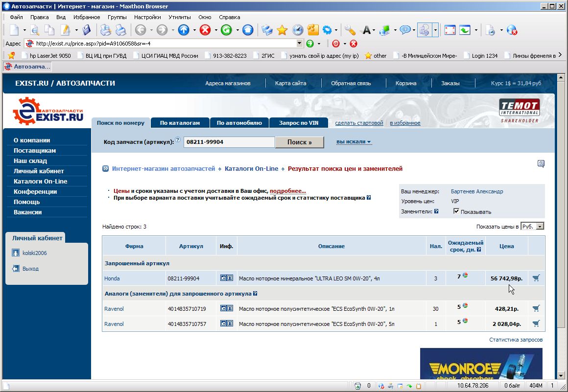Add the Honda oil to the cart

click(536, 278)
